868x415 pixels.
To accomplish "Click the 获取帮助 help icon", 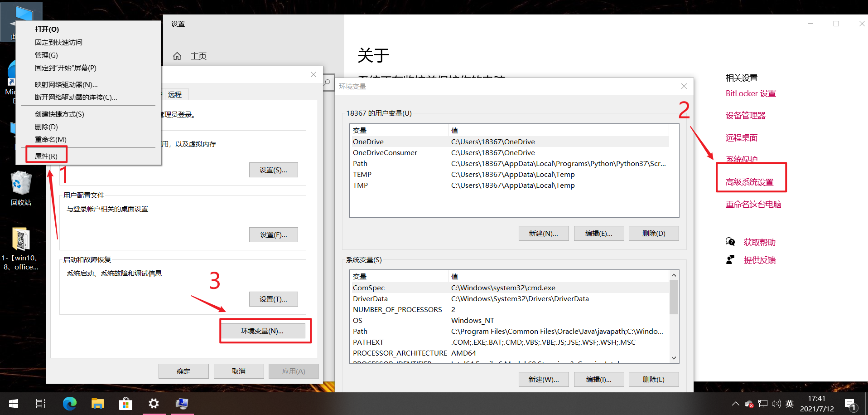I will (730, 242).
